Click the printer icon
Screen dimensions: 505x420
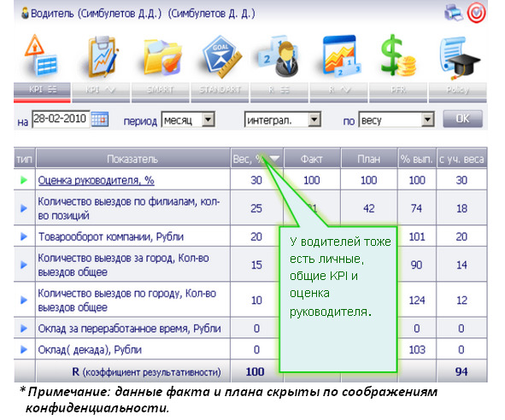tap(454, 13)
